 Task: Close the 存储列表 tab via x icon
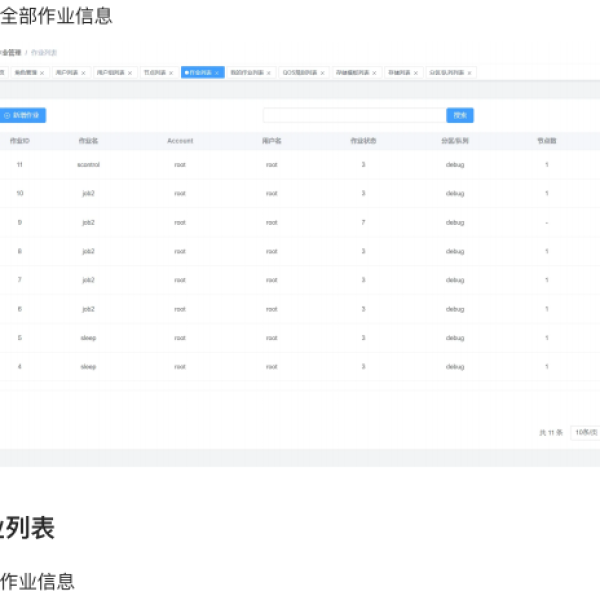click(414, 73)
